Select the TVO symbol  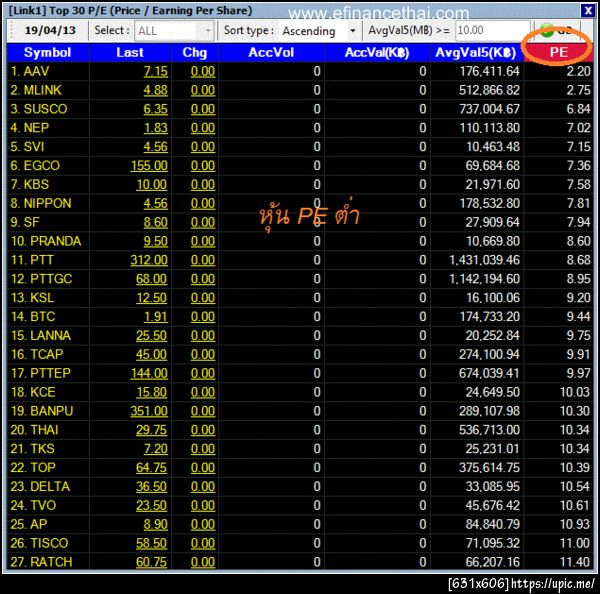tap(33, 506)
